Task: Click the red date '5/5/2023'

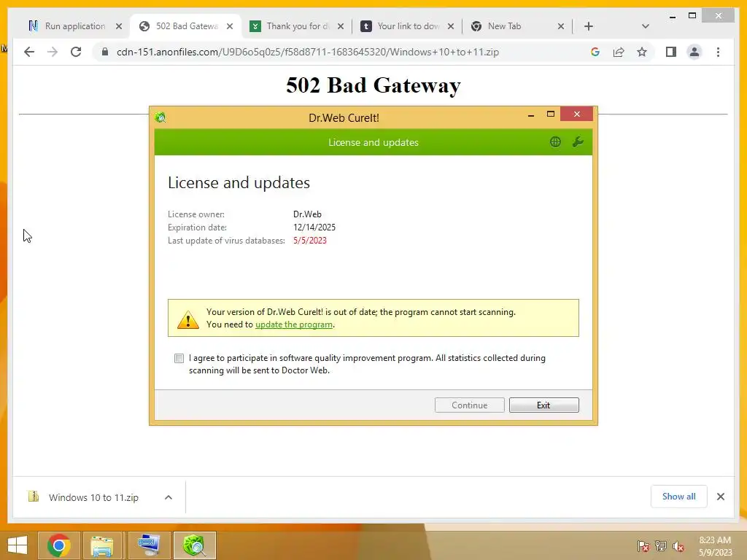Action: (x=309, y=241)
